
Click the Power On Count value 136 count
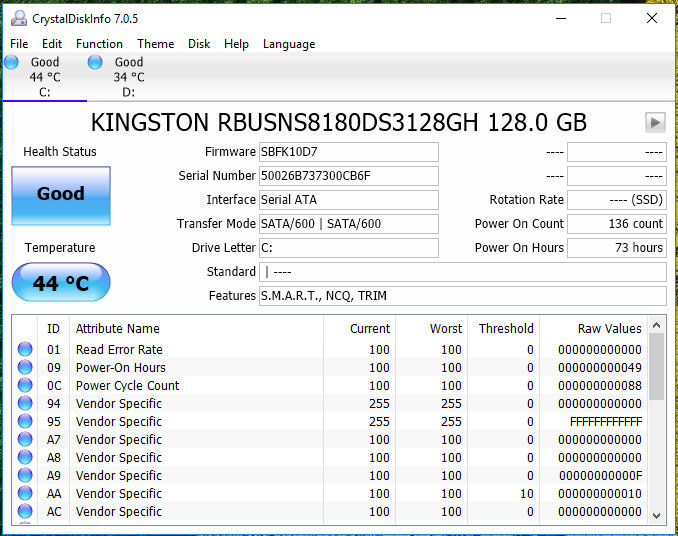(x=617, y=224)
